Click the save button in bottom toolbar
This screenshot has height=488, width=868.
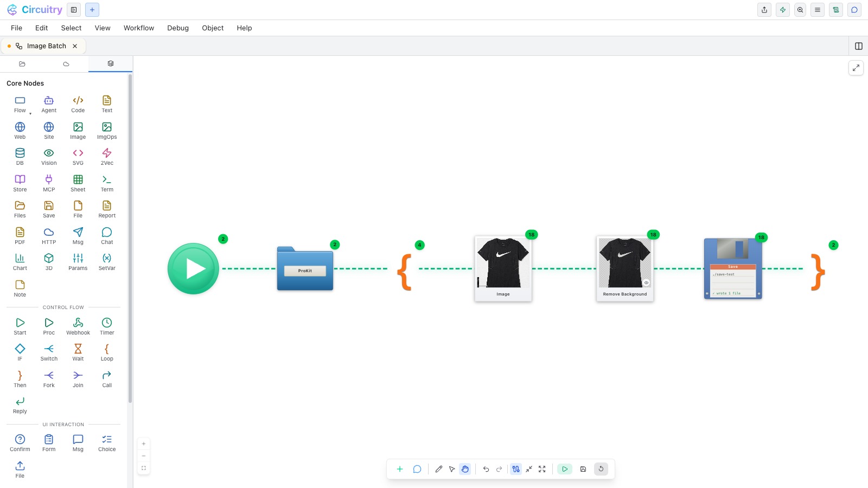click(583, 469)
